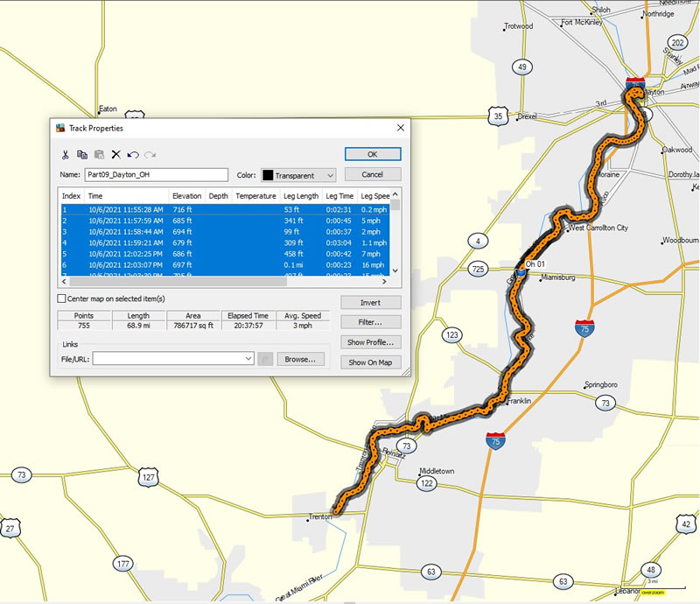The height and width of the screenshot is (604, 700).
Task: Click the Copy icon in Track Properties
Action: click(82, 155)
